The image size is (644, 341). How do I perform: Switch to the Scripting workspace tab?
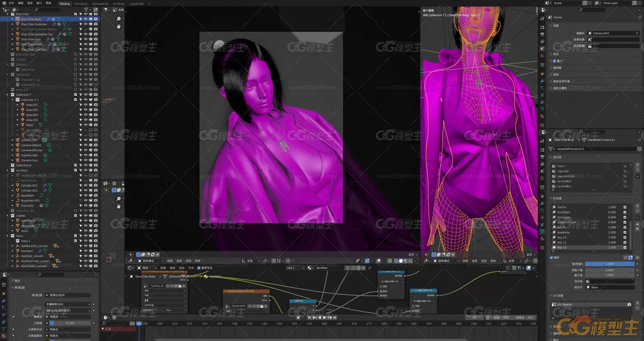tap(118, 3)
